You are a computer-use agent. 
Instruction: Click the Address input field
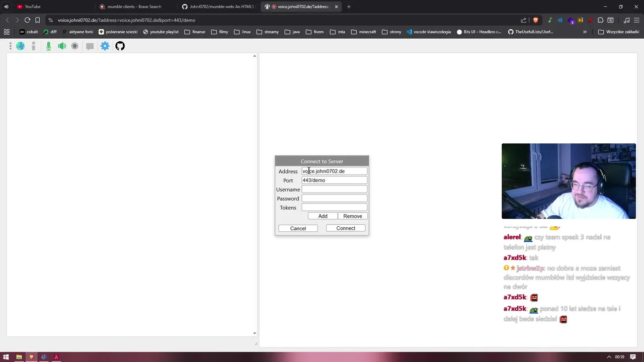(x=334, y=171)
